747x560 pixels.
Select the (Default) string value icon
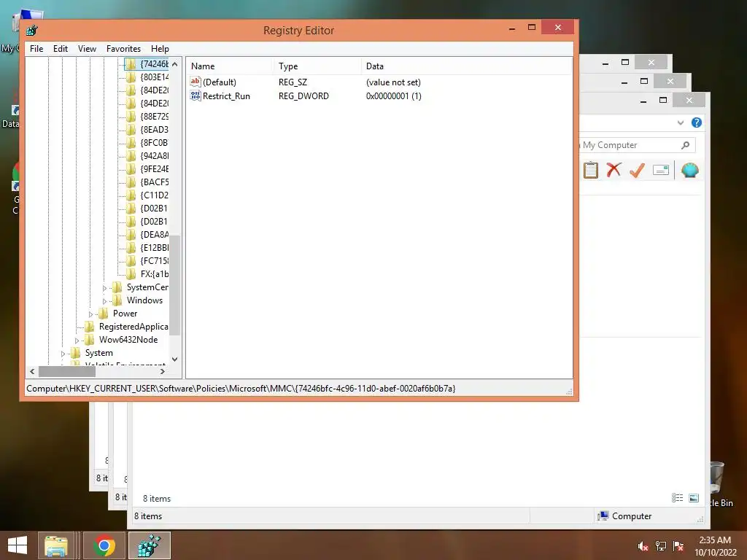point(196,82)
